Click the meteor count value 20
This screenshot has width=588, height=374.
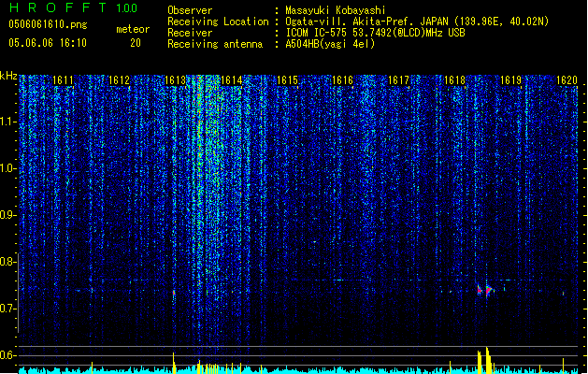[x=136, y=43]
